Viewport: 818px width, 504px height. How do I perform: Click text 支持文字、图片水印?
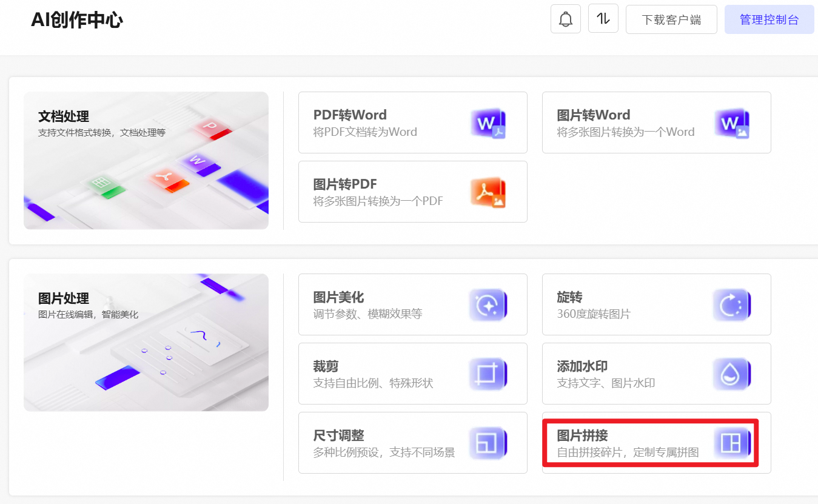pos(606,383)
